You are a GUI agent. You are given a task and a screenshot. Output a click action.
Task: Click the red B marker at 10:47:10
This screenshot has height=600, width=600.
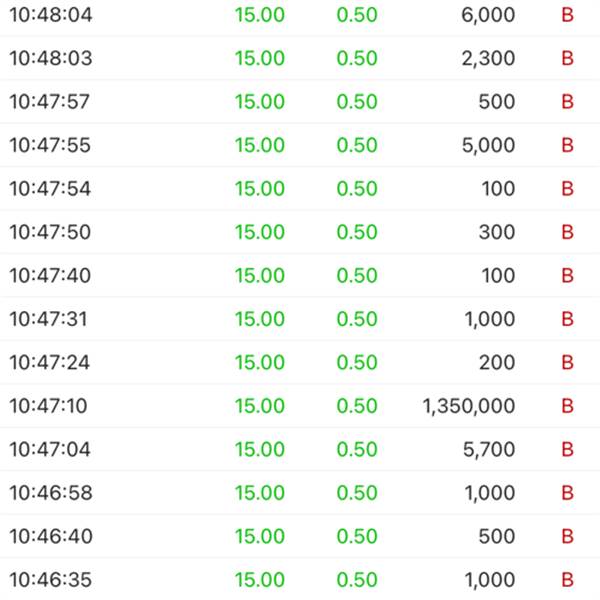(567, 406)
